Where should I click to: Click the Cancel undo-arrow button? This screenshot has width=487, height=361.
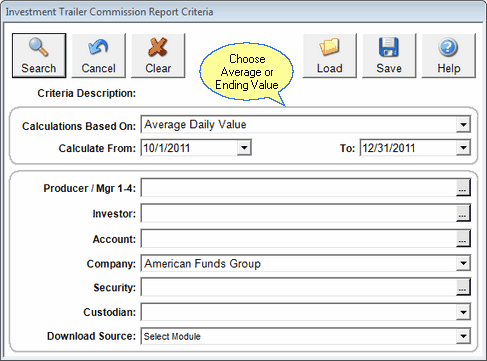pos(99,56)
